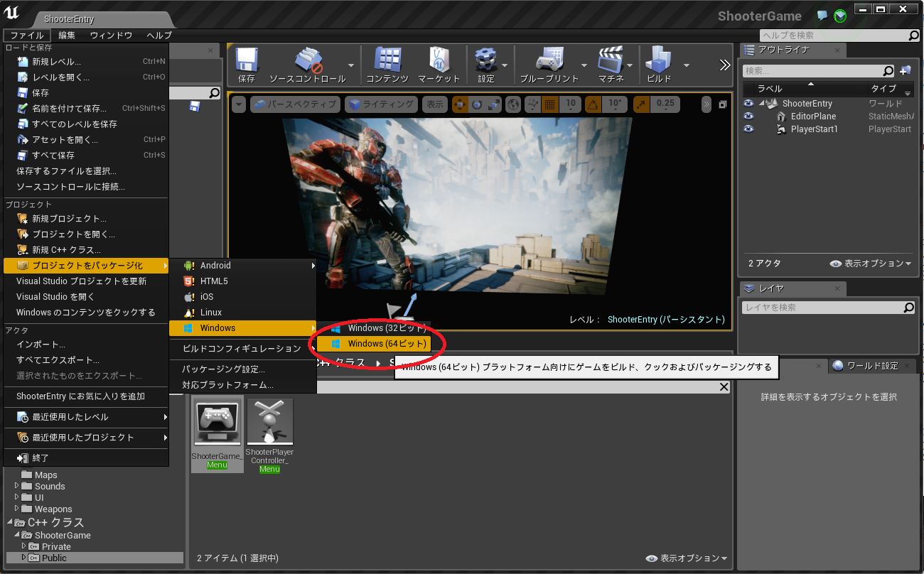
Task: Hide EditorPlane using its eye icon
Action: click(x=748, y=117)
